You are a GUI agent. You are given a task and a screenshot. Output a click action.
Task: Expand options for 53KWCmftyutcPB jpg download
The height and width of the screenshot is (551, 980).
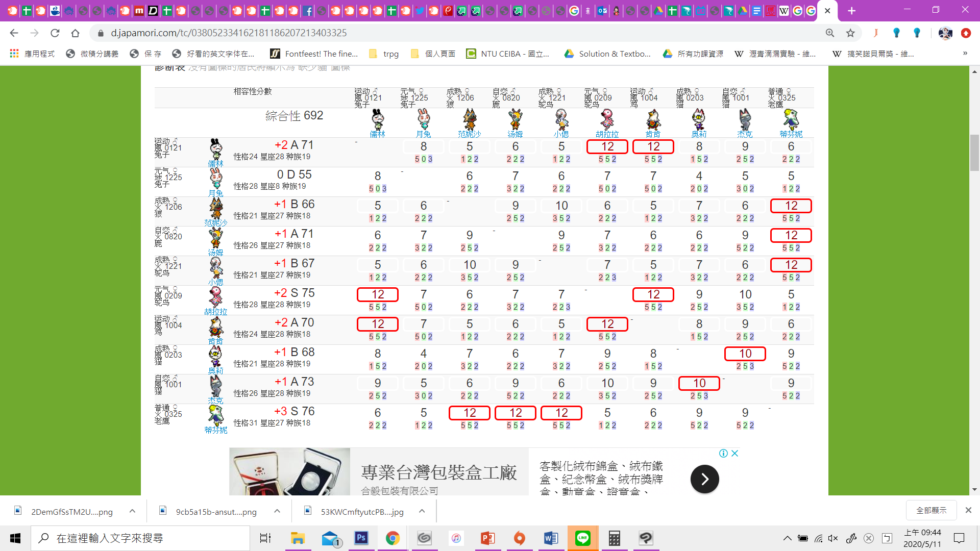[x=422, y=511]
